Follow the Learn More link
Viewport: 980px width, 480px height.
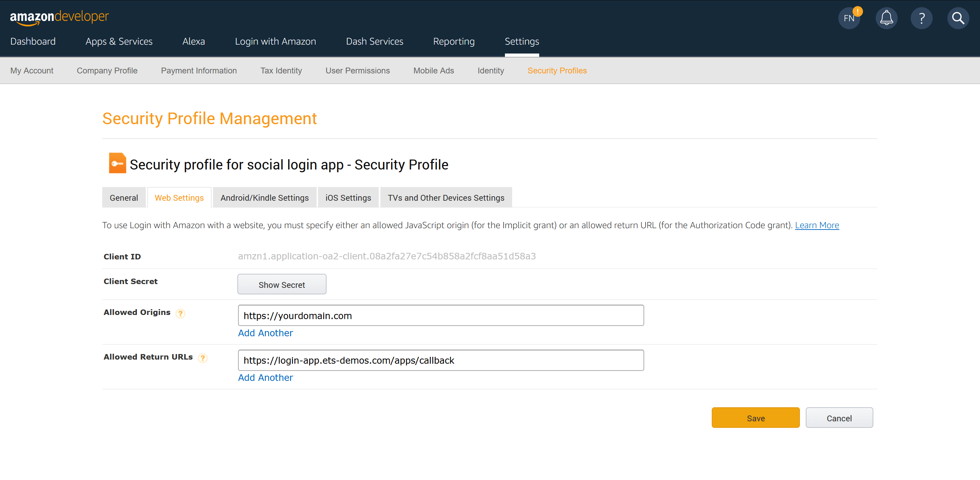click(817, 225)
